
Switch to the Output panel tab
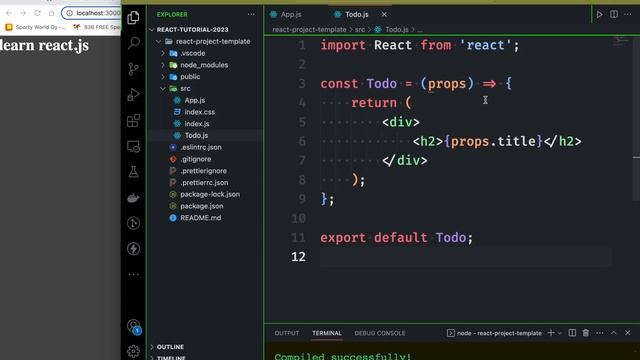[287, 333]
